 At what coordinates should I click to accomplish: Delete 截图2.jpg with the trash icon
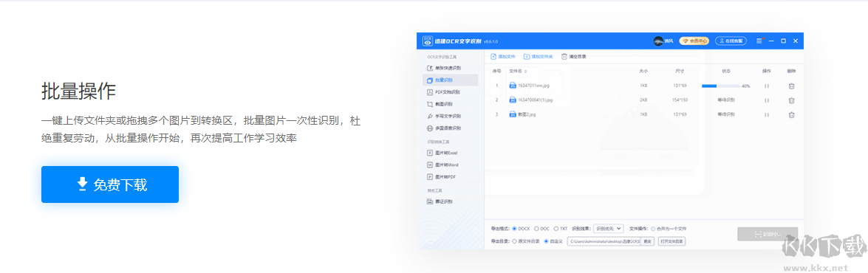tap(792, 114)
